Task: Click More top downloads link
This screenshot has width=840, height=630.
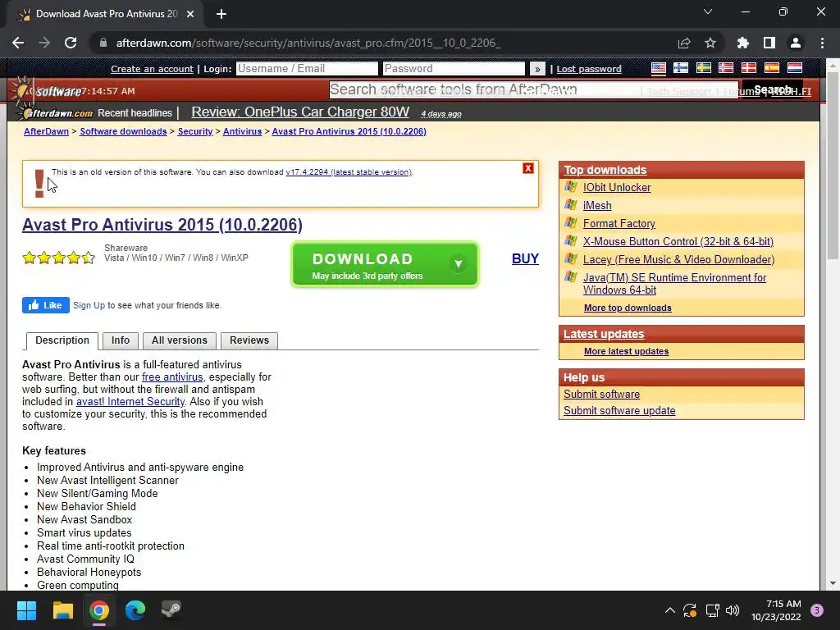Action: 628,308
